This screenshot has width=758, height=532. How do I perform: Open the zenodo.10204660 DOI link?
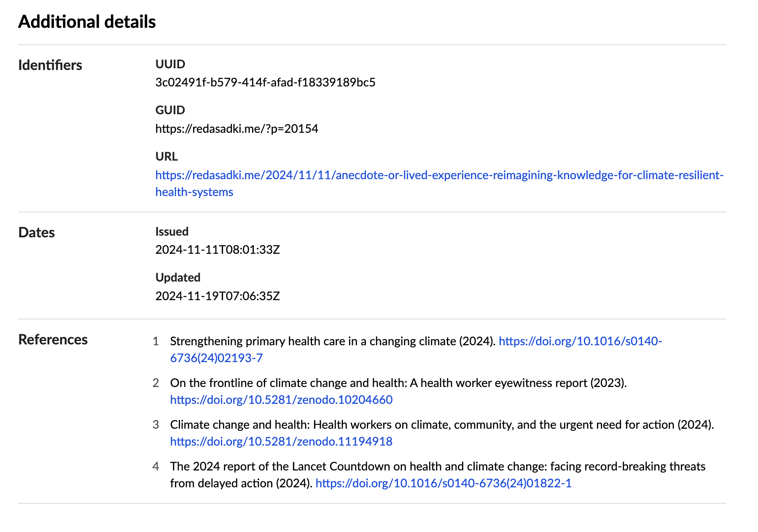[281, 400]
